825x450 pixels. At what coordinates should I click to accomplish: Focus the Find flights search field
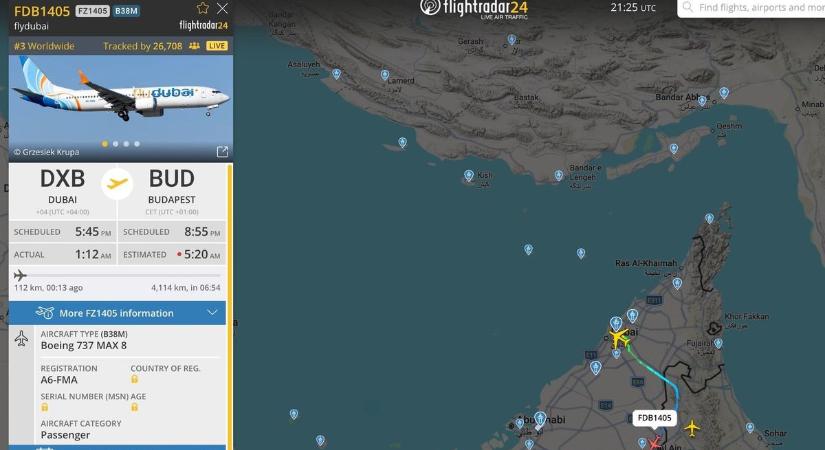[752, 8]
